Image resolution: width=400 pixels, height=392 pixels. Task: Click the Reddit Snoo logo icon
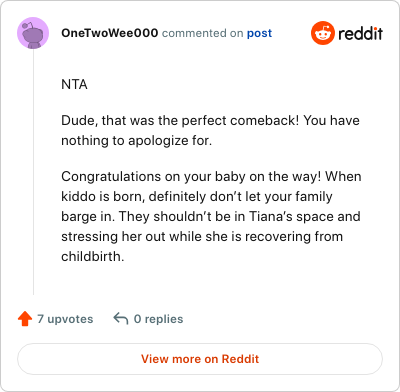(x=323, y=33)
